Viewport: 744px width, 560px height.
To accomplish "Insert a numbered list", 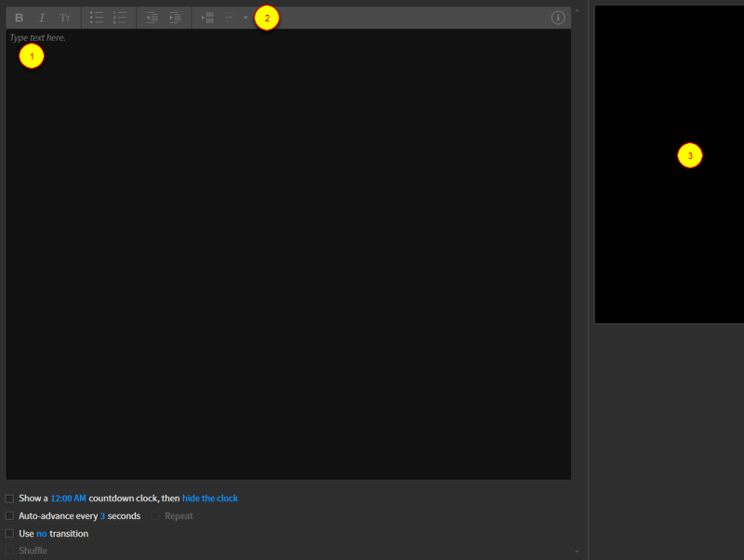I will 120,18.
